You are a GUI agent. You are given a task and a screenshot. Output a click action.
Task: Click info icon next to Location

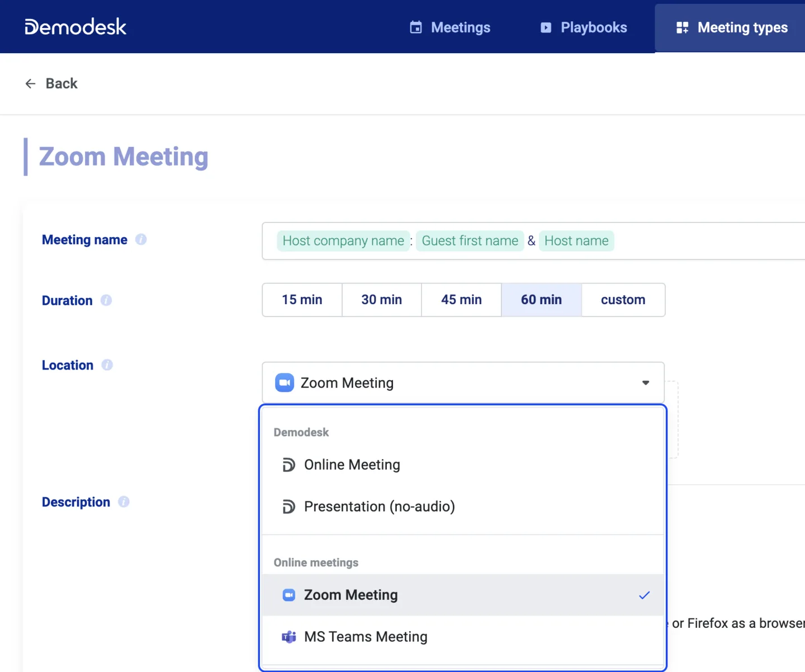click(x=107, y=365)
